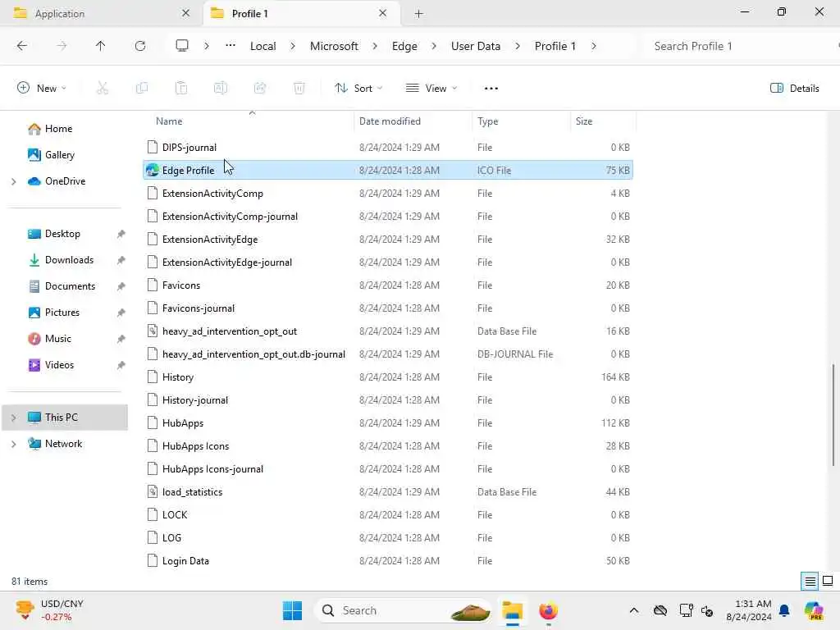The height and width of the screenshot is (630, 840).
Task: Go back to the previous folder
Action: 22,46
